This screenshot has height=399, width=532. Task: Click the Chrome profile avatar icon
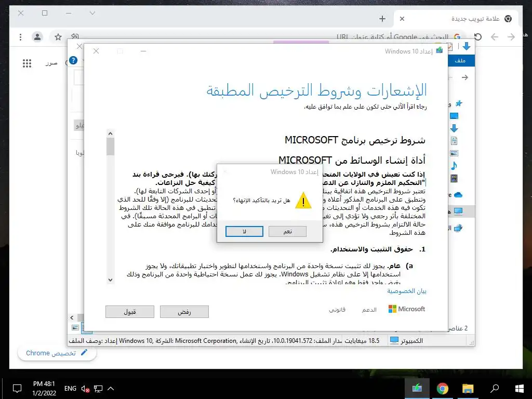pyautogui.click(x=37, y=37)
